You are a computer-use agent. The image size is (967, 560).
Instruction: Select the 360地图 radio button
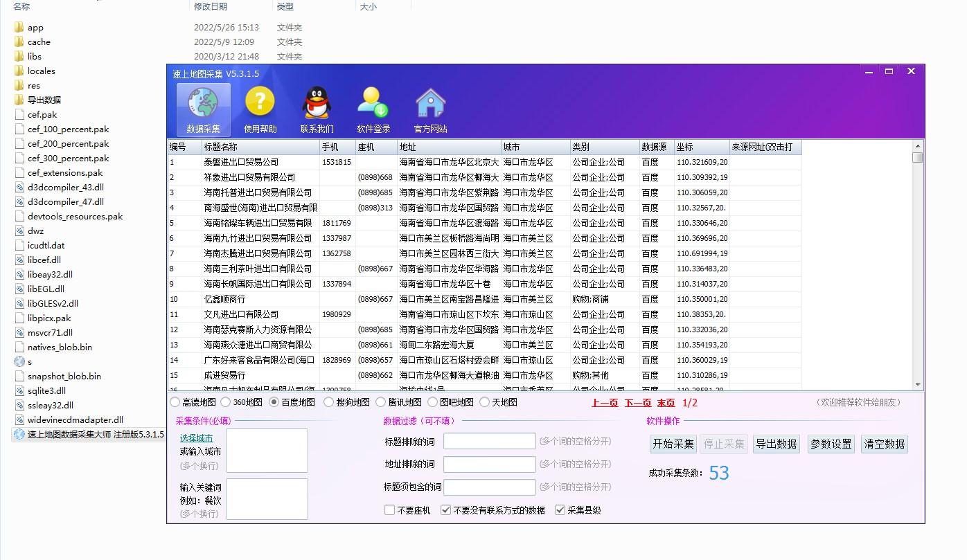(x=226, y=402)
